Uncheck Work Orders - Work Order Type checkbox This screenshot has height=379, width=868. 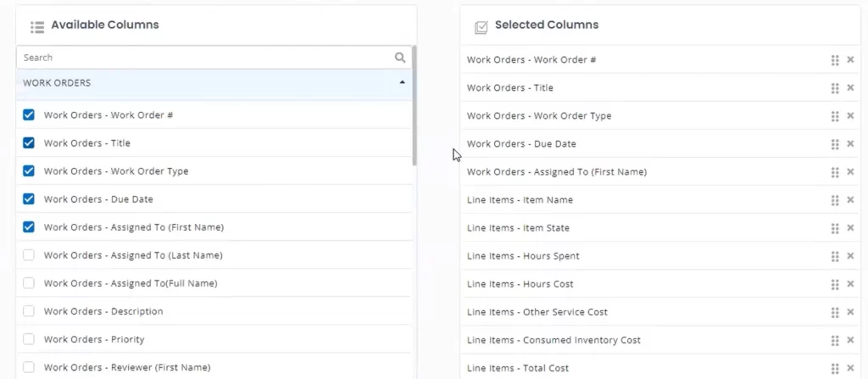point(28,170)
